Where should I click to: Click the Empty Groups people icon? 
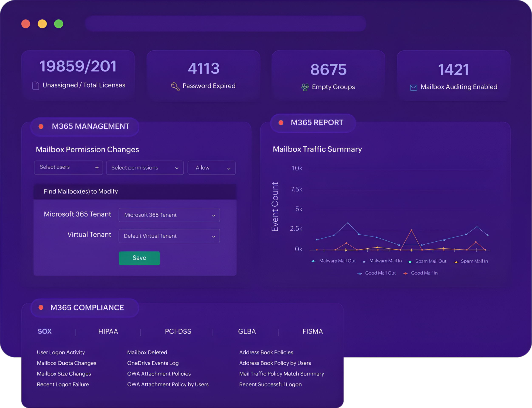[x=305, y=87]
